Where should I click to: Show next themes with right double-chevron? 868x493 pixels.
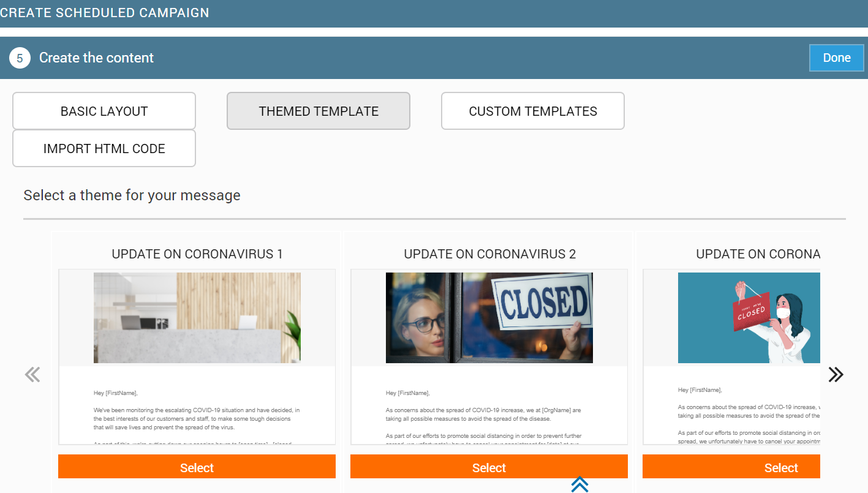[836, 374]
